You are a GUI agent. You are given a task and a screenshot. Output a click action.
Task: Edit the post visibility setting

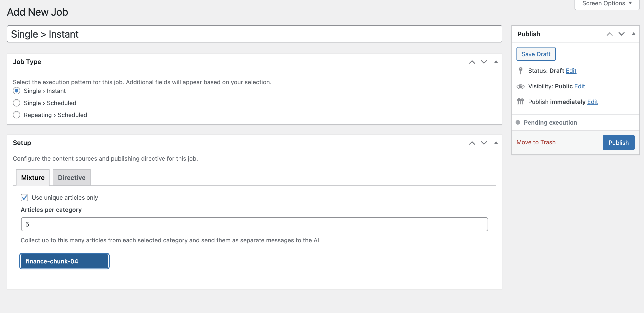tap(580, 86)
